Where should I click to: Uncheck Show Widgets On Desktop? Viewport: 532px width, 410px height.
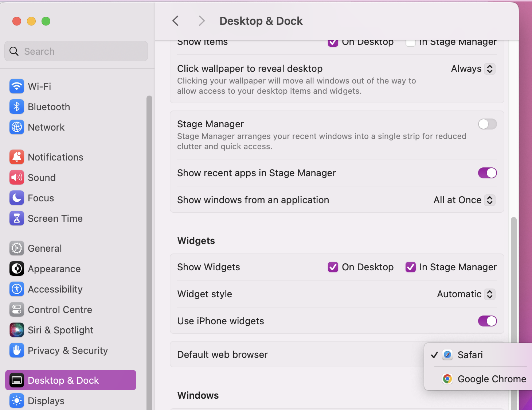pyautogui.click(x=333, y=267)
